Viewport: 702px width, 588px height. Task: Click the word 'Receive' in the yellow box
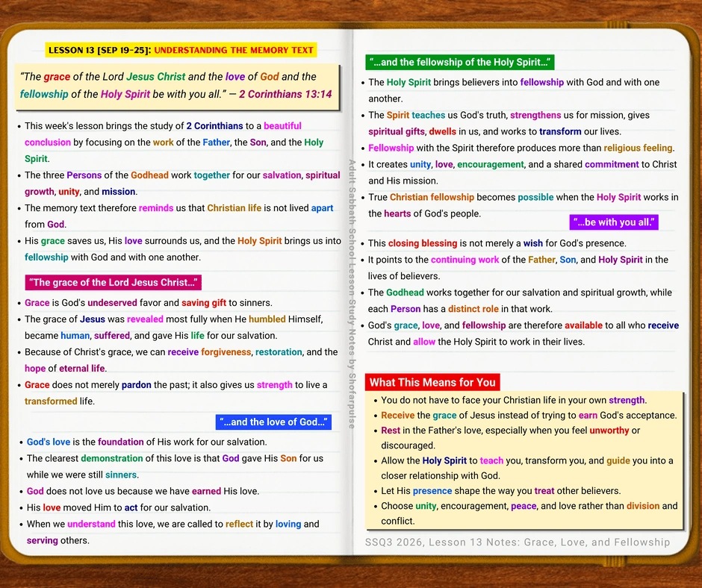point(397,416)
